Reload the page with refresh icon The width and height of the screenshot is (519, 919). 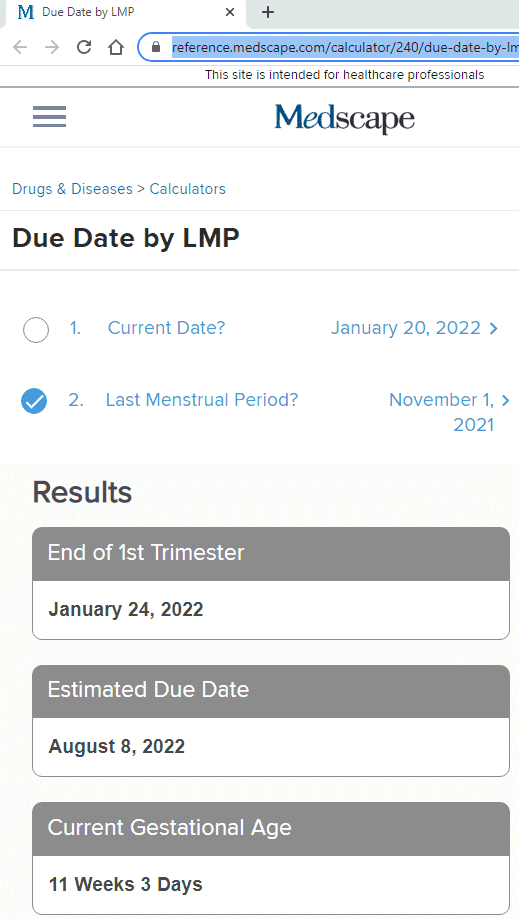(84, 47)
